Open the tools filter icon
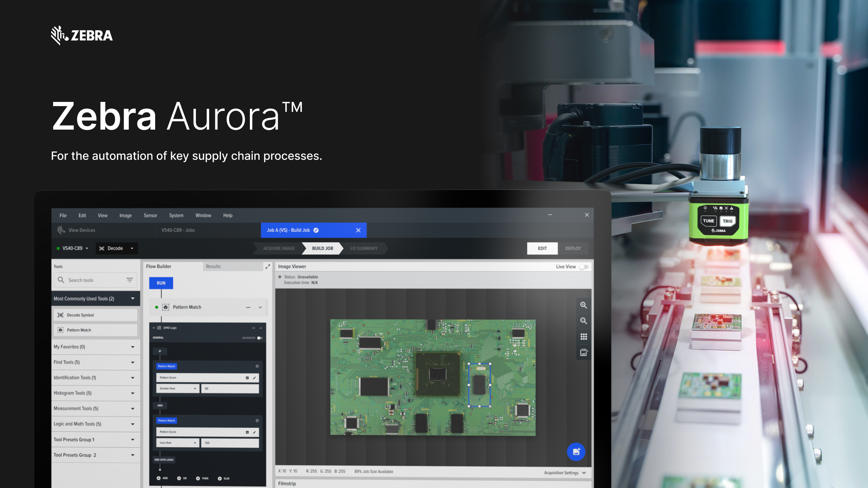Viewport: 868px width, 488px height. pos(130,280)
